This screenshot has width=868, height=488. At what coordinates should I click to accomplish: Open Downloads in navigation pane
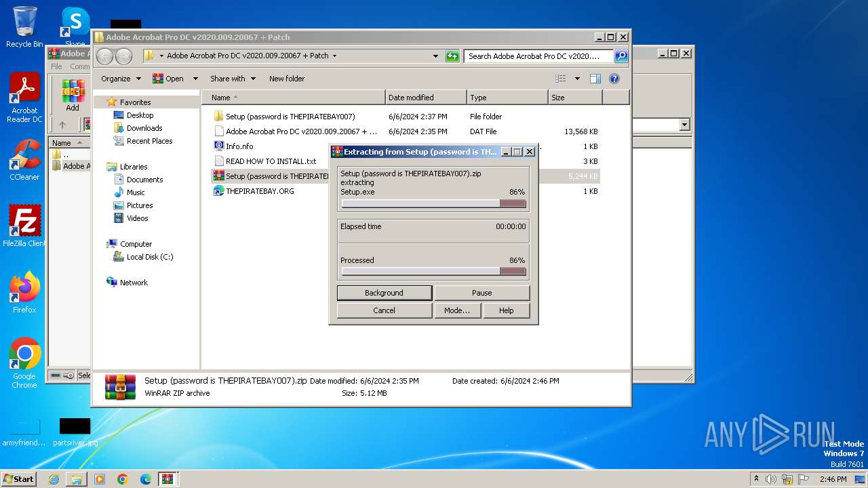pos(144,128)
